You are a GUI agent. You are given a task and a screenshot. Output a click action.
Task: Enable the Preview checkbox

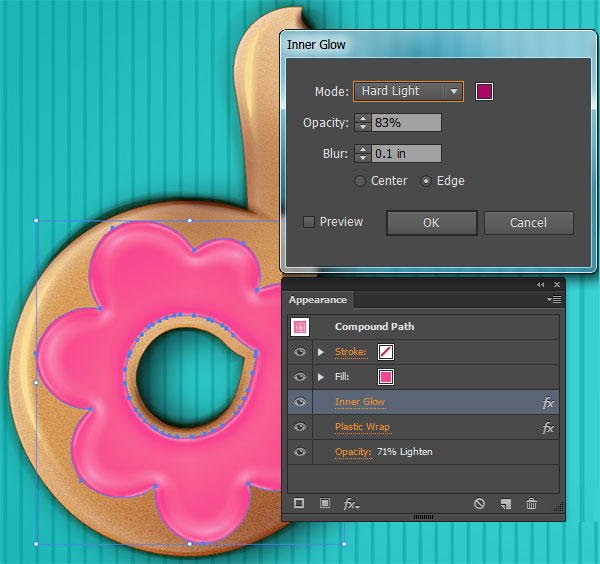coord(309,222)
